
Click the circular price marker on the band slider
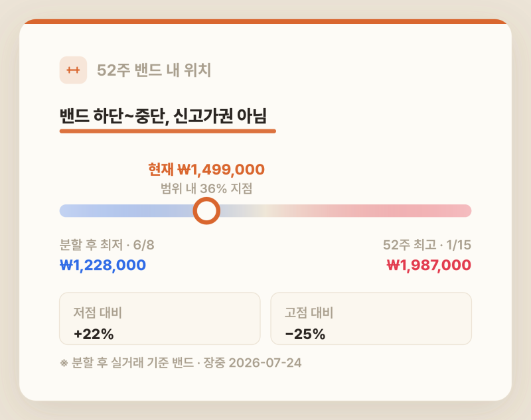point(206,211)
